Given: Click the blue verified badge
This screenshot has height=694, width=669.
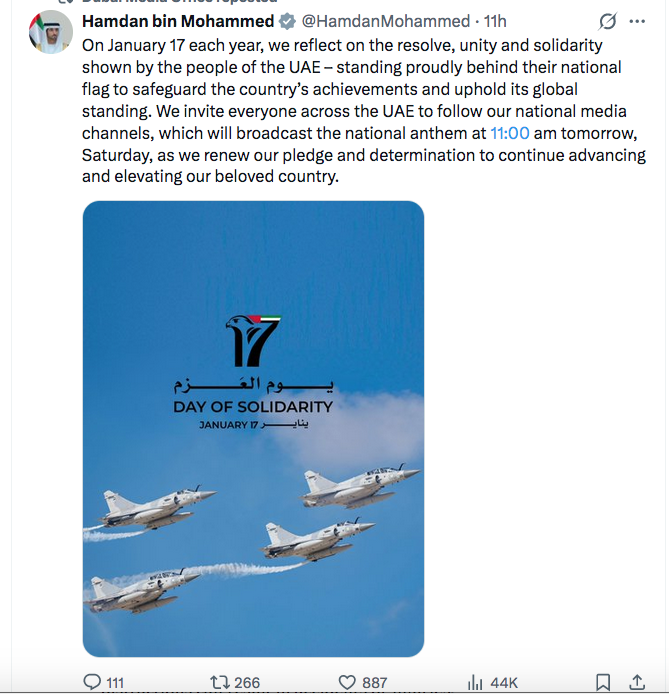Looking at the screenshot, I should coord(286,21).
